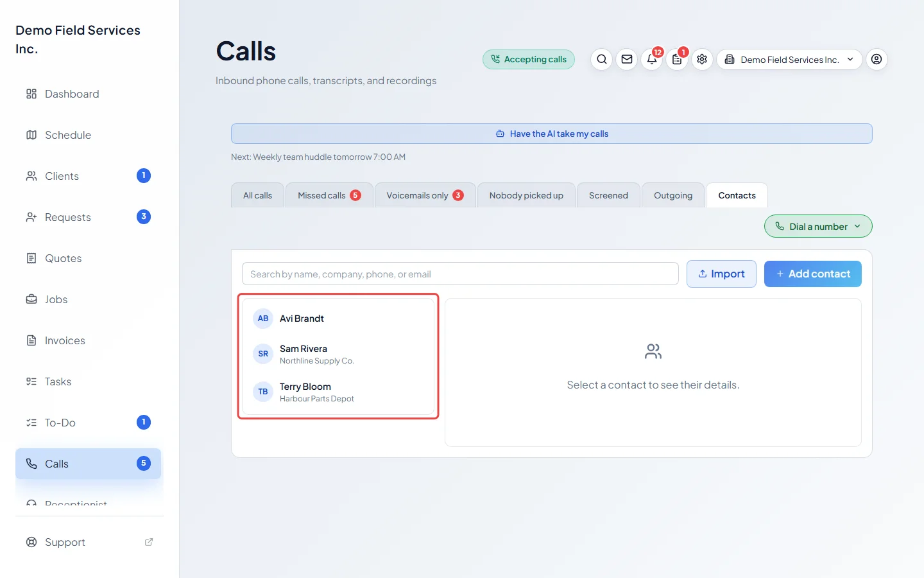
Task: Open Tasks in the sidebar
Action: pyautogui.click(x=89, y=381)
